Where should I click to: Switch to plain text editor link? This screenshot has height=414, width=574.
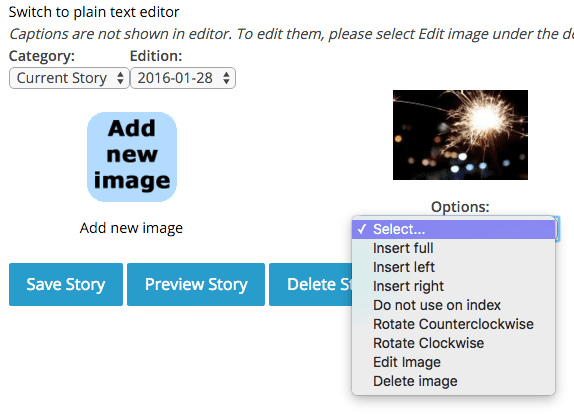94,12
